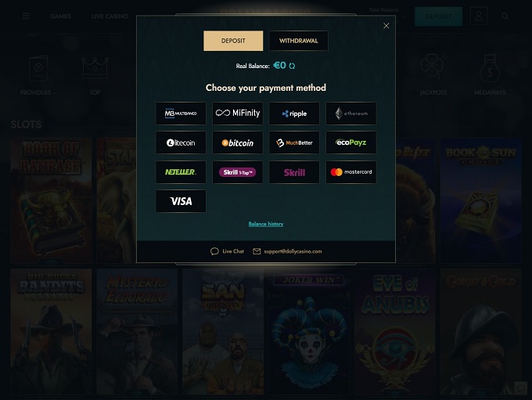Click the support@dollycasino.com email link
532x400 pixels.
pos(293,251)
